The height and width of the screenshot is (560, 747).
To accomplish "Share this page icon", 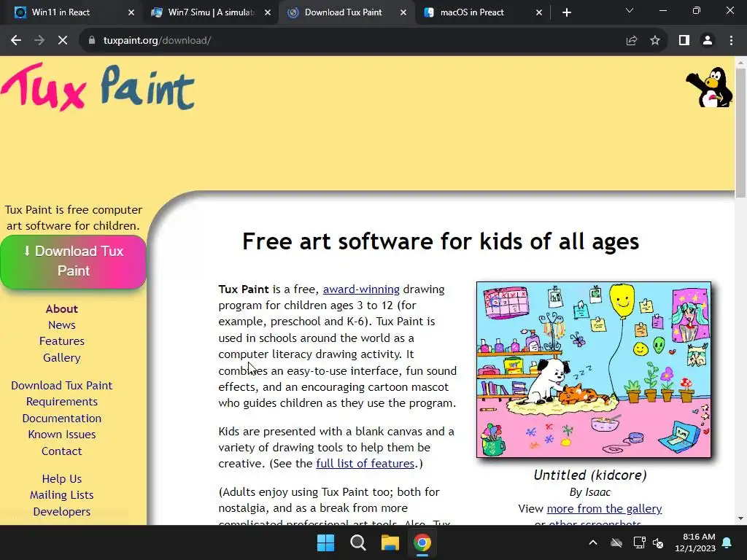I will pyautogui.click(x=632, y=41).
